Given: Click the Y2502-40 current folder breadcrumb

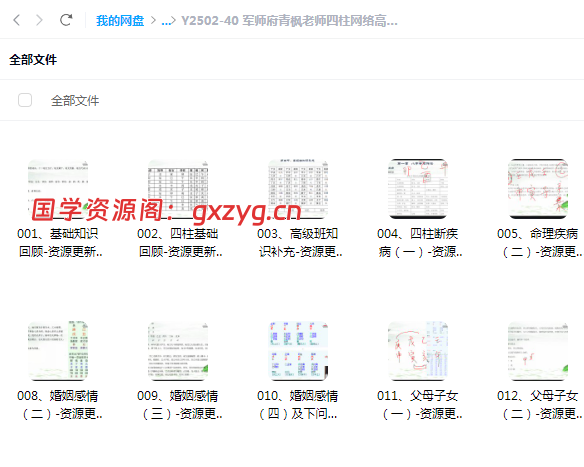Looking at the screenshot, I should click(x=289, y=21).
